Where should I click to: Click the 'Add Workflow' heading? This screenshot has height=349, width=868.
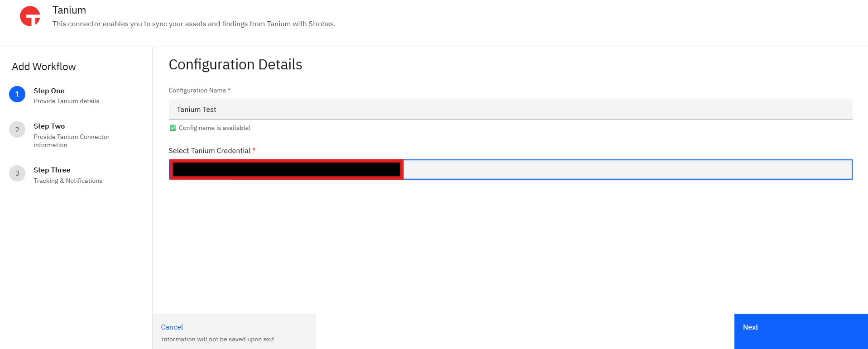point(44,67)
